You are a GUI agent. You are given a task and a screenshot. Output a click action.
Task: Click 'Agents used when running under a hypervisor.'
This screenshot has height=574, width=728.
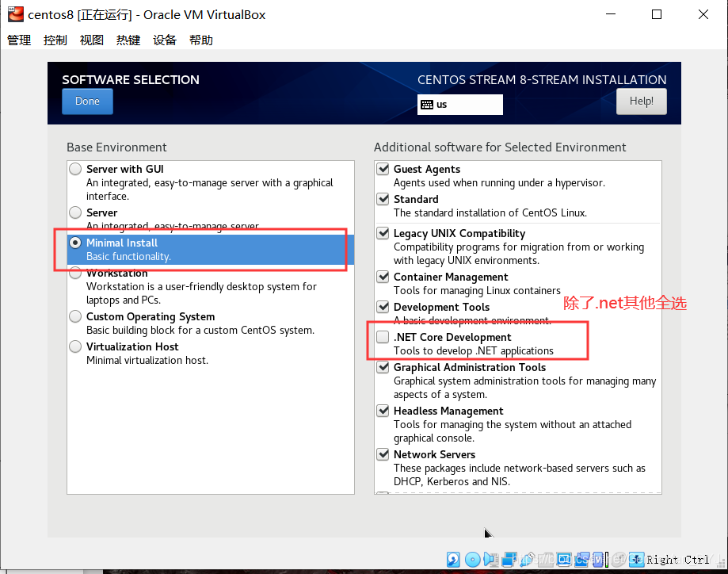coord(500,182)
